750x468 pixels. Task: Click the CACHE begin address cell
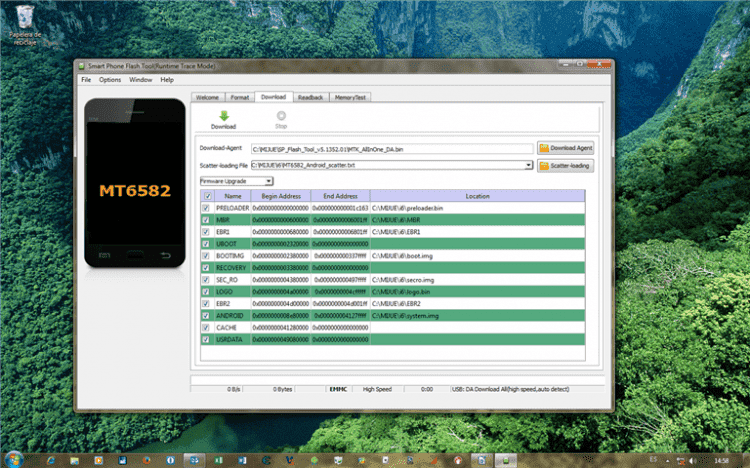281,328
